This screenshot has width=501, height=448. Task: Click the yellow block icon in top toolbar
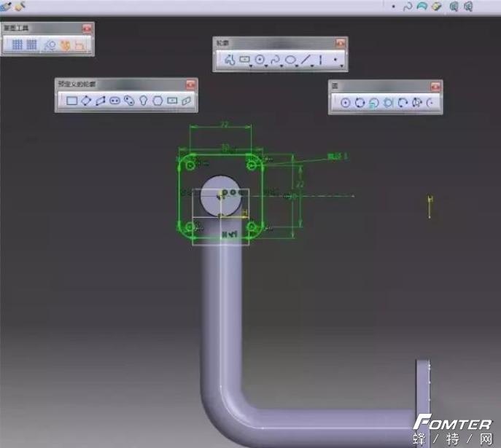(x=436, y=6)
